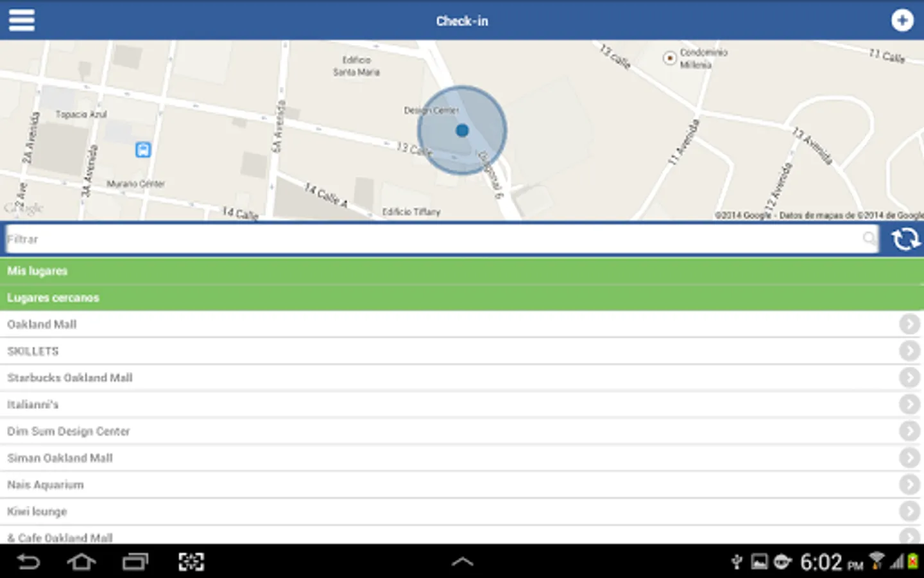Tap Topacio Azul label on map
Screen dimensions: 924x578
click(x=81, y=114)
